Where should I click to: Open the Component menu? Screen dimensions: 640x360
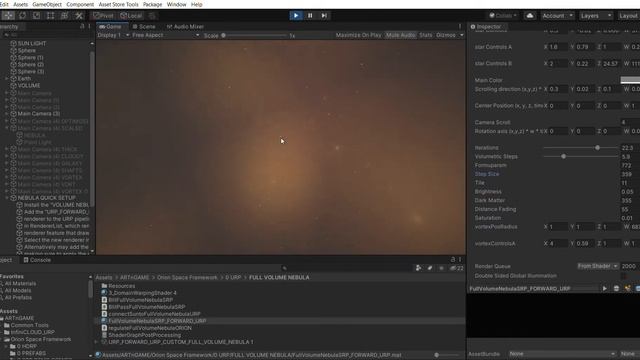(80, 4)
